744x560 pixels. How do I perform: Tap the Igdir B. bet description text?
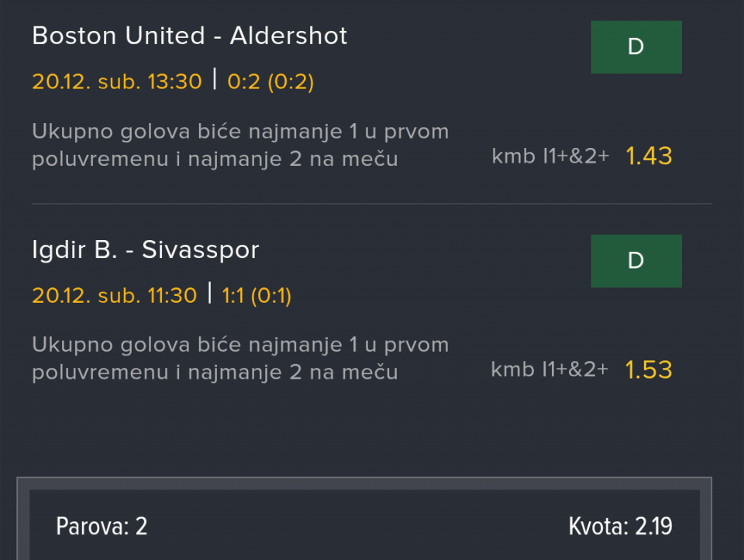240,359
